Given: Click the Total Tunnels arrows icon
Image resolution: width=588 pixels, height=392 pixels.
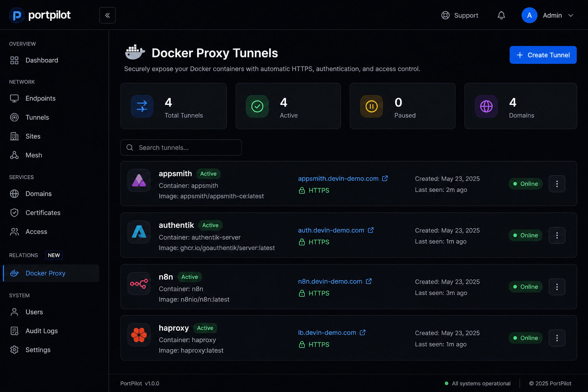Looking at the screenshot, I should (142, 106).
